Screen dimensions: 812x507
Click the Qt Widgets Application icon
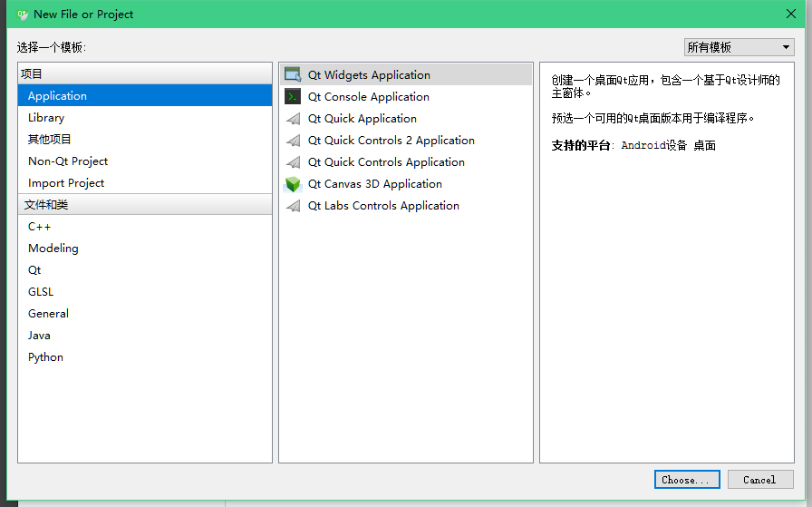point(293,74)
